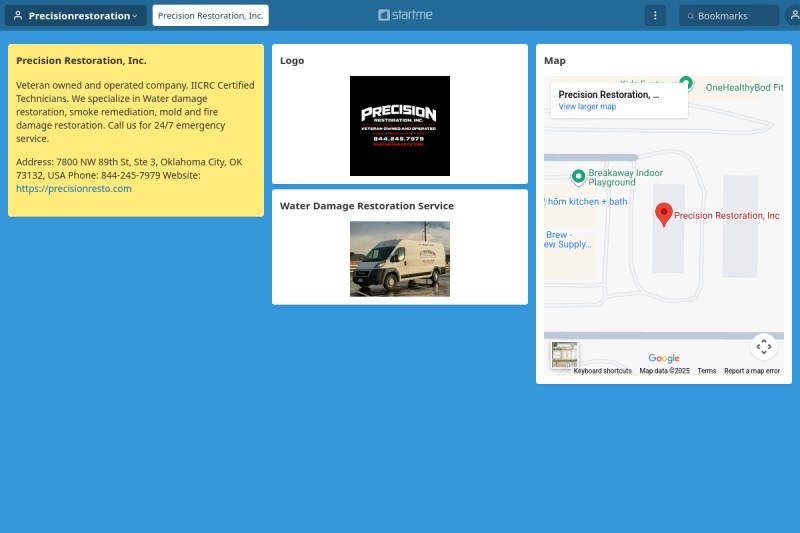
Task: Click the OneHealthyBod Fit map label
Action: click(744, 88)
